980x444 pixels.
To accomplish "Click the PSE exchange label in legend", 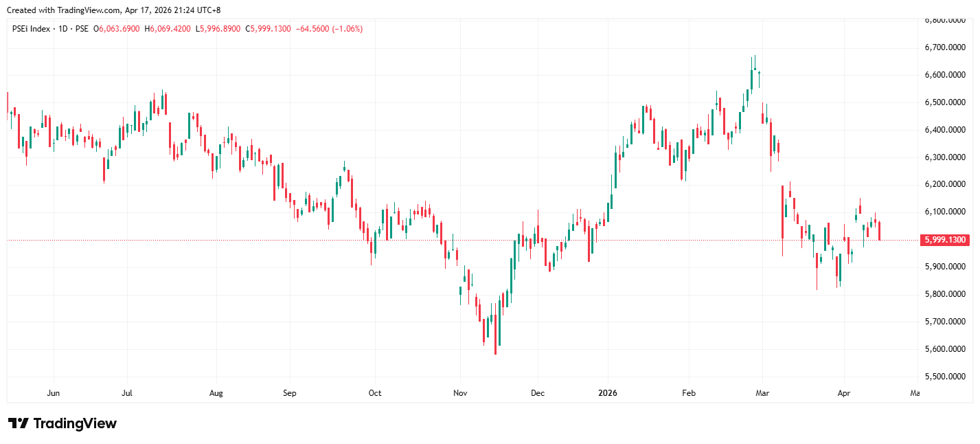I will point(81,29).
